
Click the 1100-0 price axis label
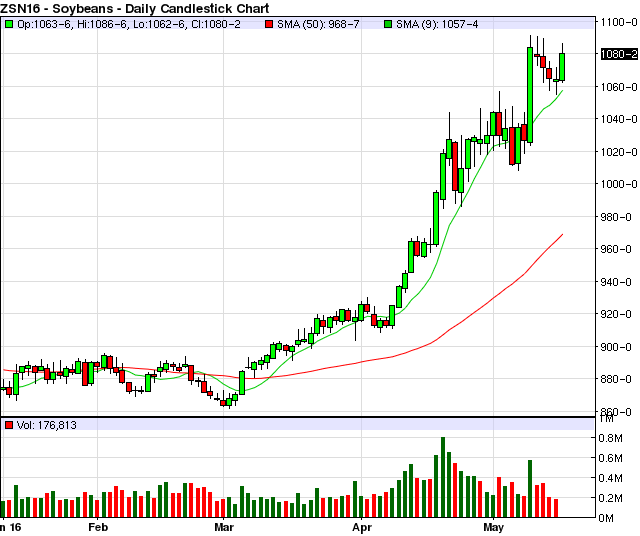tap(619, 22)
